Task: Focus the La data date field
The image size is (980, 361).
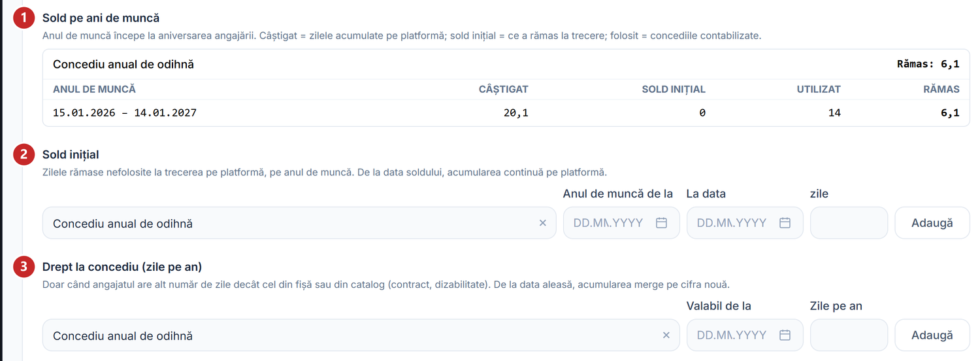Action: click(745, 223)
